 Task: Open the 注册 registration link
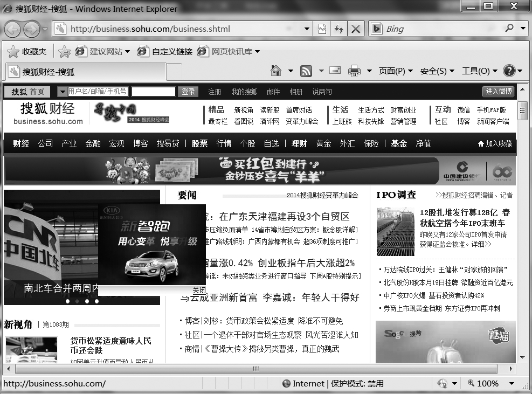click(x=215, y=91)
